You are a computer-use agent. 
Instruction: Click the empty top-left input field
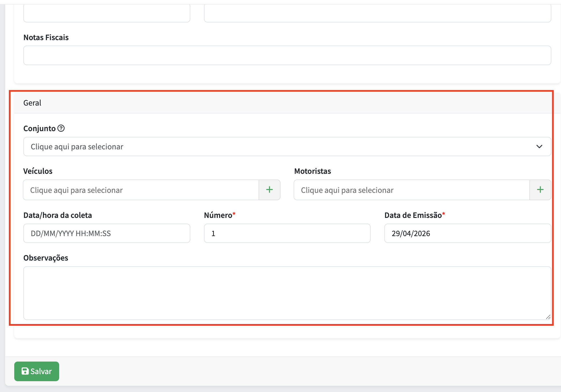[107, 13]
